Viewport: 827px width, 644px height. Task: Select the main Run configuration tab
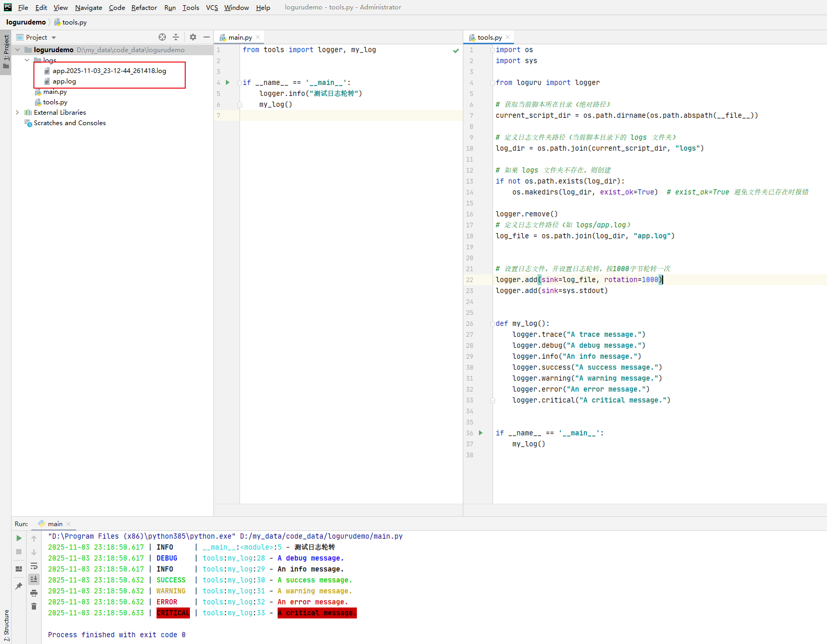click(55, 524)
